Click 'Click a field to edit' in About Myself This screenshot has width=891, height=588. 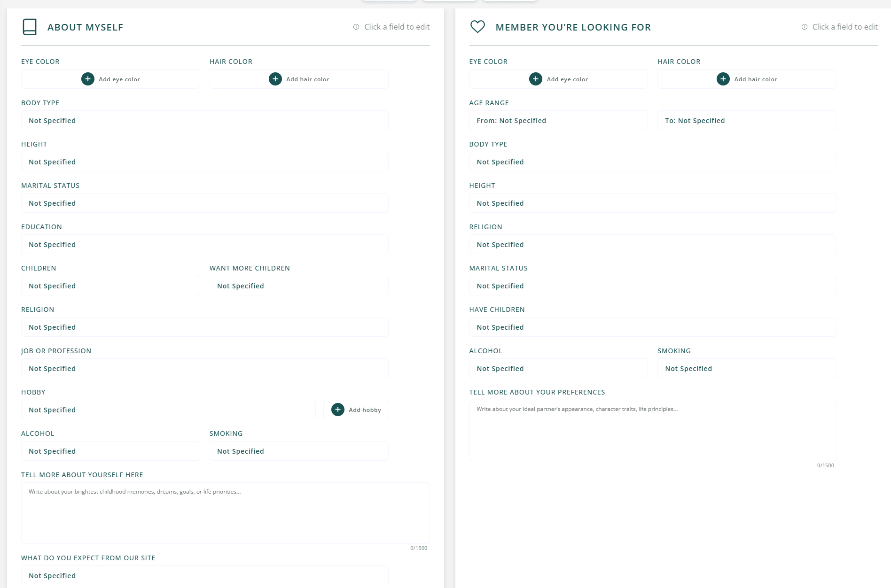(397, 27)
